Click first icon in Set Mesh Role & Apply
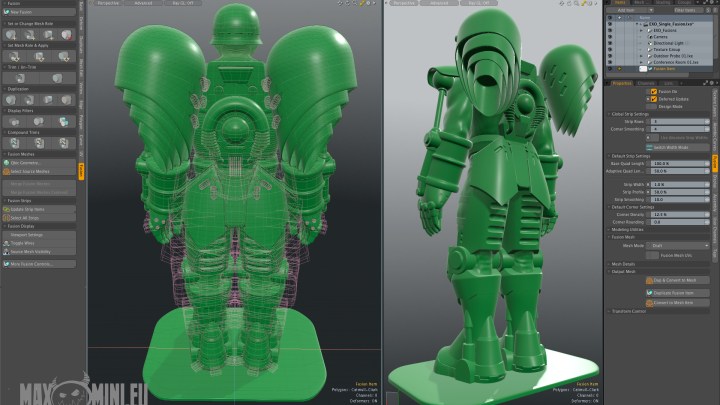The width and height of the screenshot is (720, 405). pos(14,56)
